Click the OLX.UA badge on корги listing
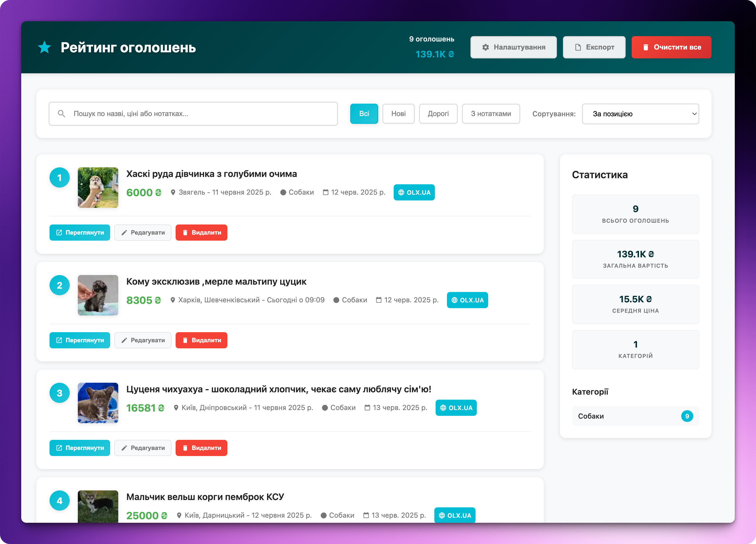This screenshot has height=544, width=756. [455, 515]
